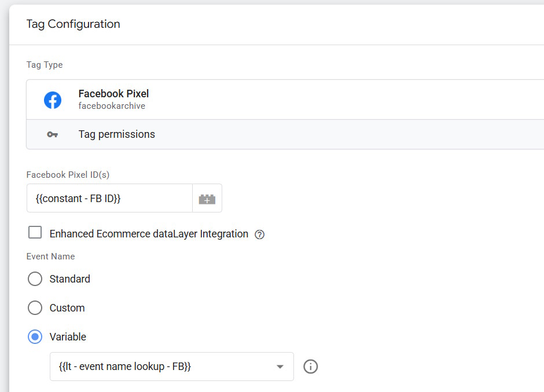Click the Tag Type label
The width and height of the screenshot is (544, 392).
click(45, 65)
